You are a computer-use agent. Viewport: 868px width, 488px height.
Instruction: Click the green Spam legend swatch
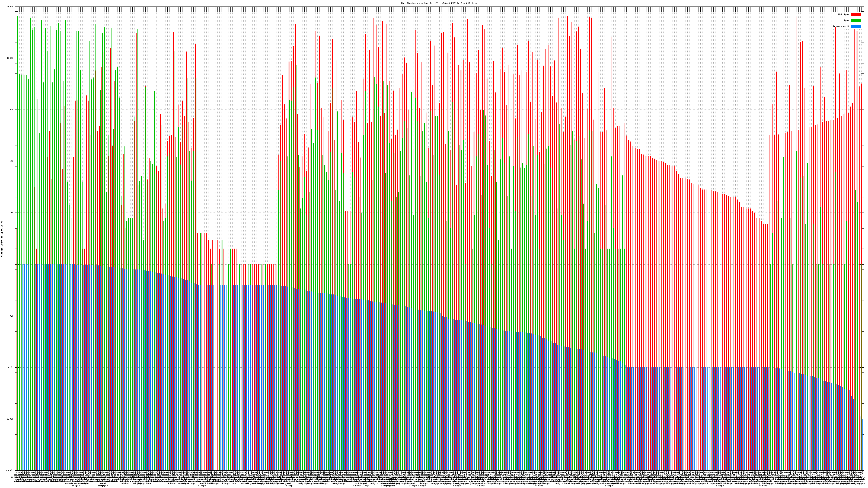[856, 21]
